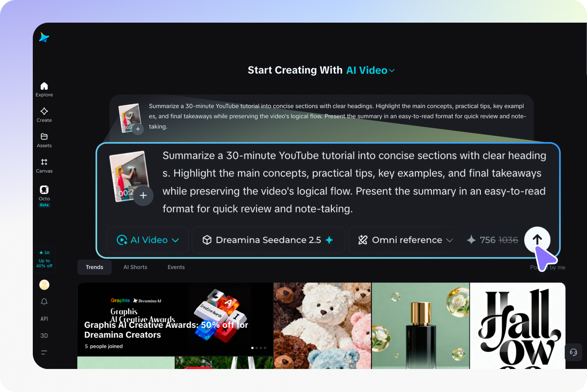Switch to the Events tab
This screenshot has width=587, height=392.
tap(176, 267)
